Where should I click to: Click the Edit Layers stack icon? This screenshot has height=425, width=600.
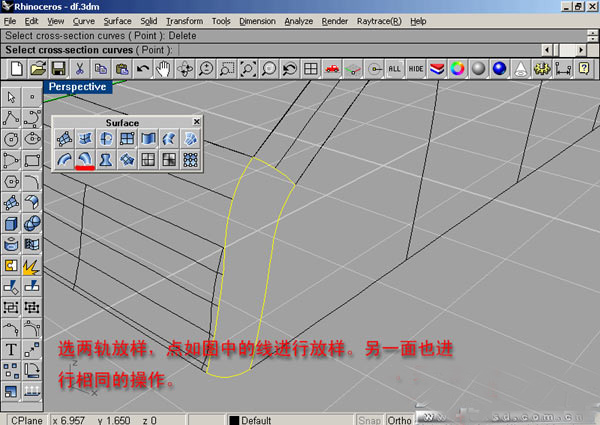click(x=437, y=68)
